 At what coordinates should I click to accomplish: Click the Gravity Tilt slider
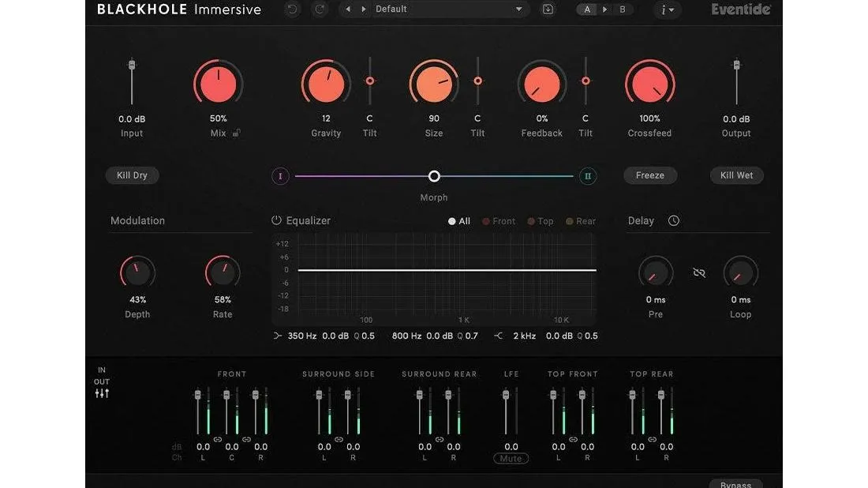point(370,81)
